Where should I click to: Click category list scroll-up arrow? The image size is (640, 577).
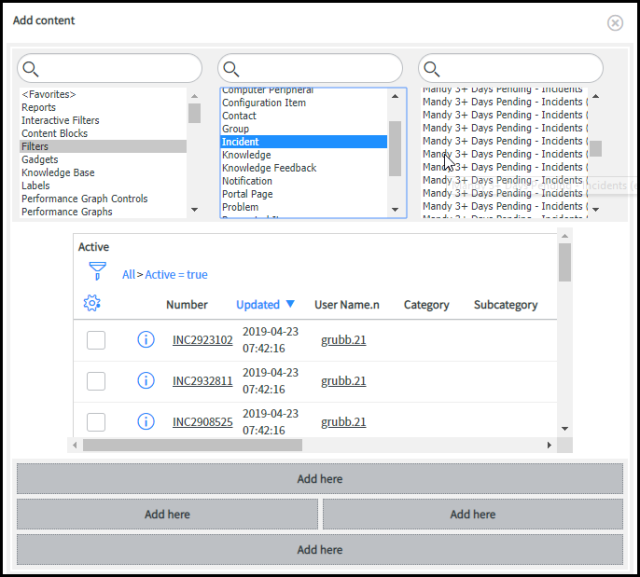point(195,96)
